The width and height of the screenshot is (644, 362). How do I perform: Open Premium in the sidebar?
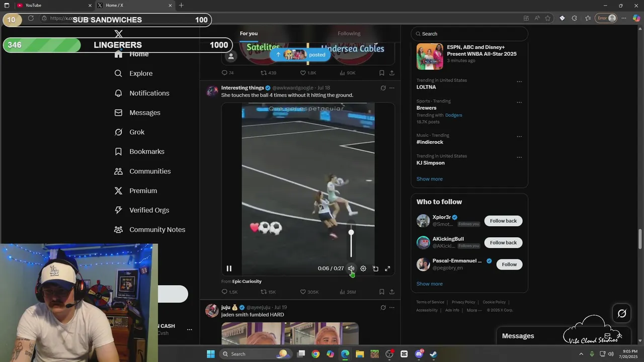[x=135, y=191]
